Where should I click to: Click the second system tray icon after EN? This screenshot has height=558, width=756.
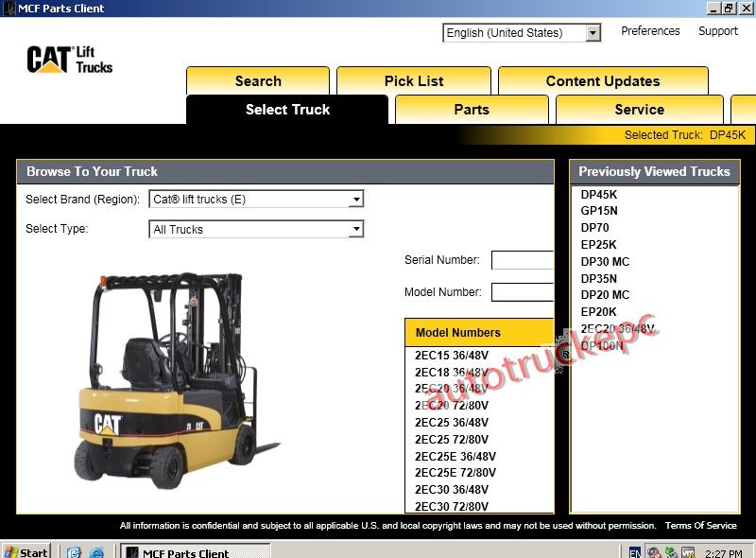coord(671,552)
